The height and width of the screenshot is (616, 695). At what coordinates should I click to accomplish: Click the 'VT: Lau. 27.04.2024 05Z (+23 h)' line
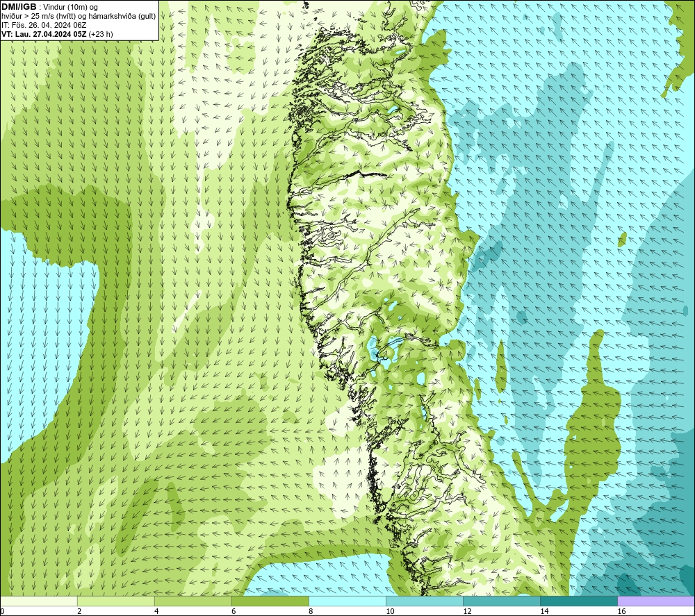(x=57, y=34)
